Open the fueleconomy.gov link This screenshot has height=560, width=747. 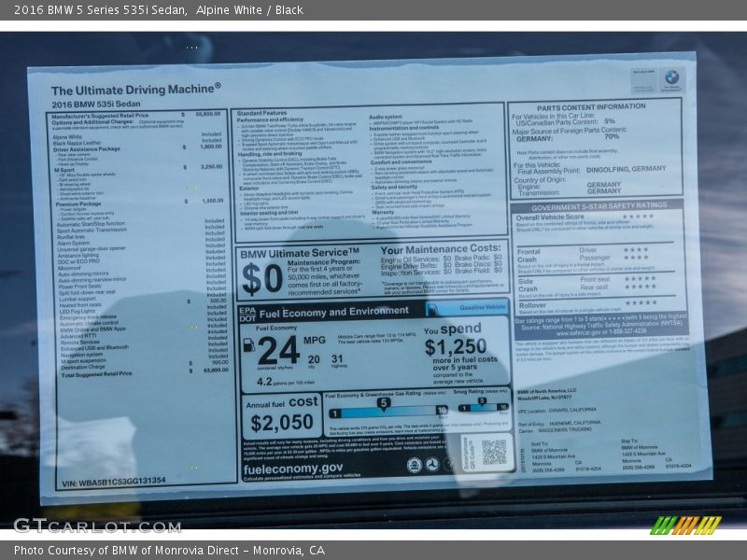(293, 469)
